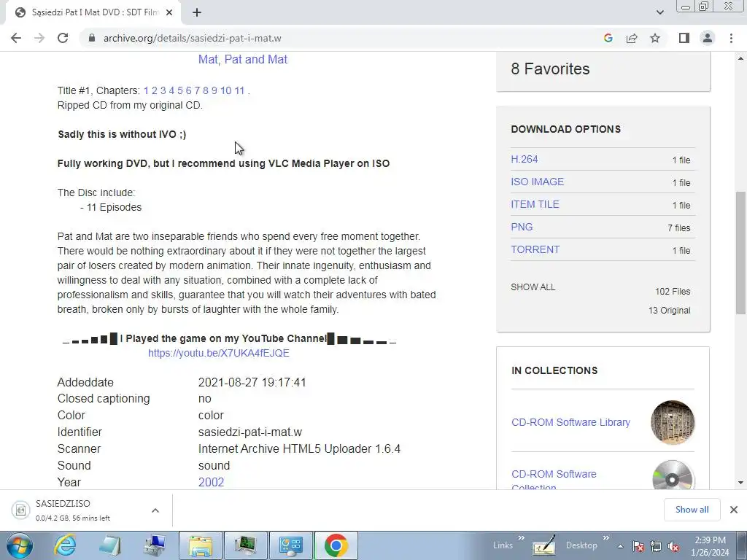Open the tab search chevron
Image resolution: width=747 pixels, height=560 pixels.
click(659, 12)
